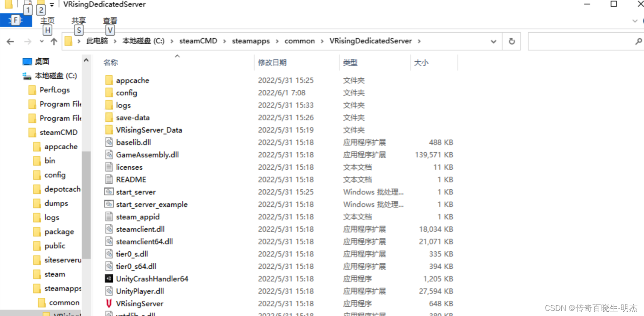Click the steam_appid text file icon
The width and height of the screenshot is (644, 316).
click(x=109, y=216)
